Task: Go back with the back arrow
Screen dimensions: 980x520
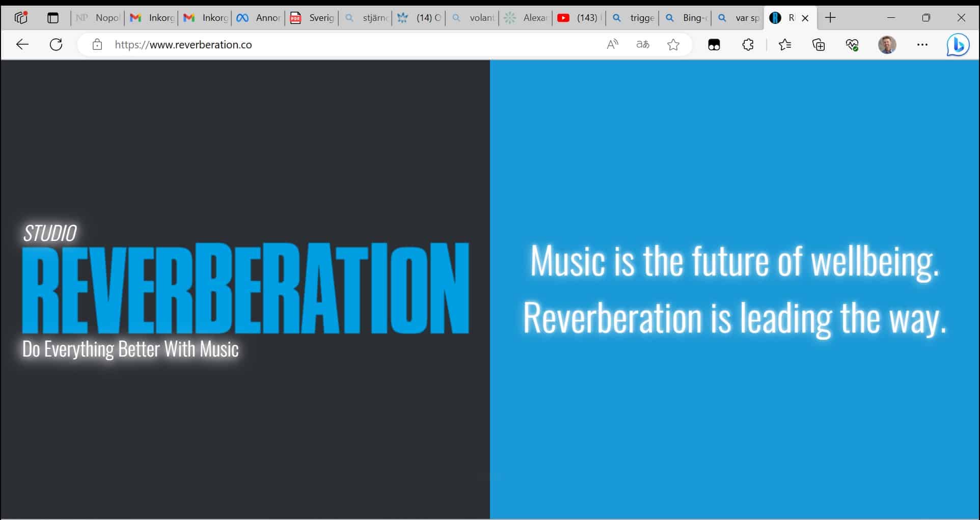Action: click(x=22, y=44)
